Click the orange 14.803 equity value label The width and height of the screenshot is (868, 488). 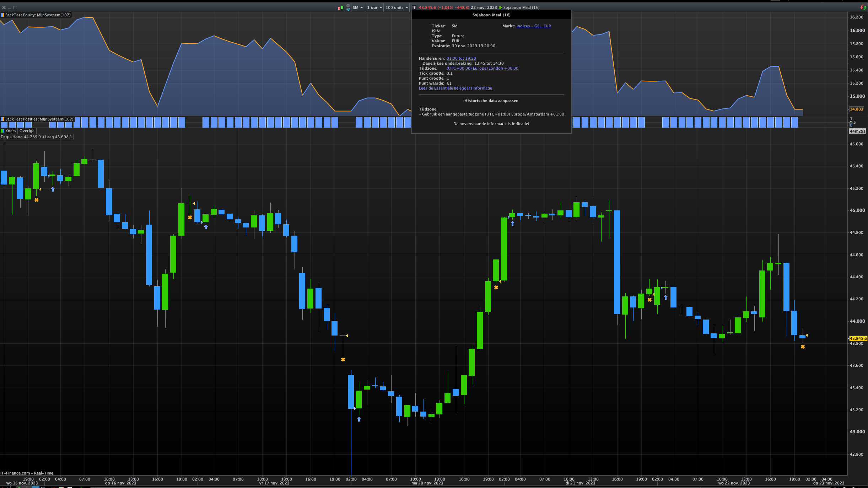pos(856,109)
